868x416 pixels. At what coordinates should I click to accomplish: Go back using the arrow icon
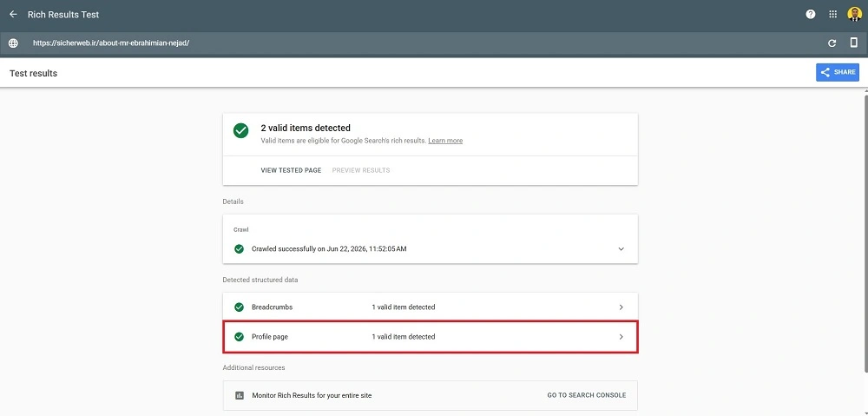[x=13, y=15]
